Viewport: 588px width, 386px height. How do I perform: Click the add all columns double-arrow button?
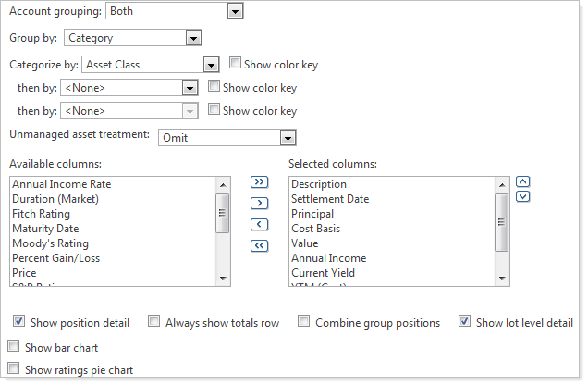click(x=260, y=182)
